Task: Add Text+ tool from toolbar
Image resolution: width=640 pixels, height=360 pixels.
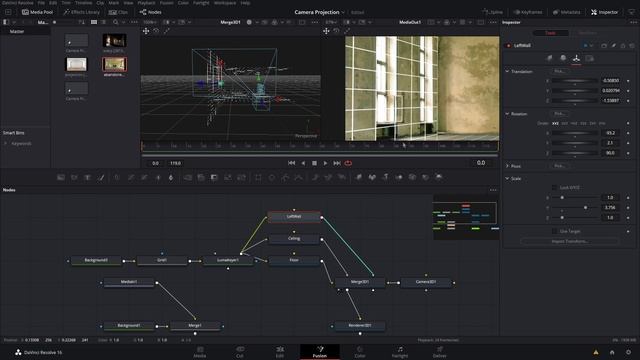Action: coord(87,177)
